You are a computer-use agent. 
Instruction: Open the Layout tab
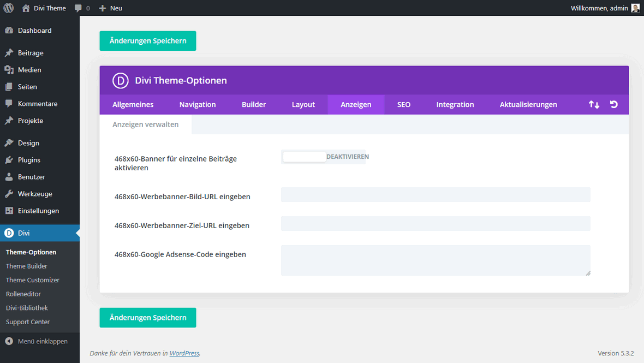[303, 104]
